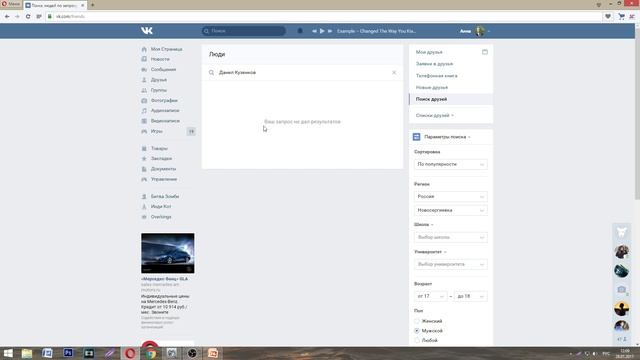The image size is (640, 360).
Task: Click the header search field
Action: [244, 31]
